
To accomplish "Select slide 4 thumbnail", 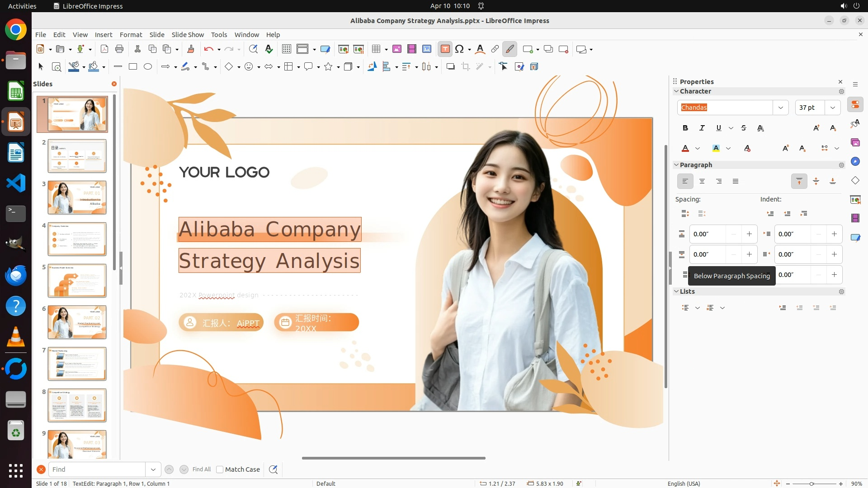I will pos(77,239).
